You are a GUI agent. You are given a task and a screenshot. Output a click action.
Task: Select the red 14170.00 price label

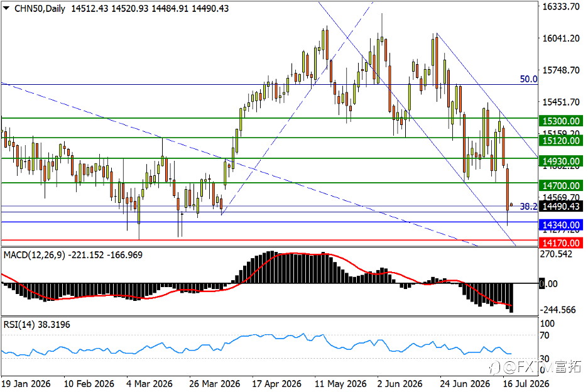coord(561,243)
